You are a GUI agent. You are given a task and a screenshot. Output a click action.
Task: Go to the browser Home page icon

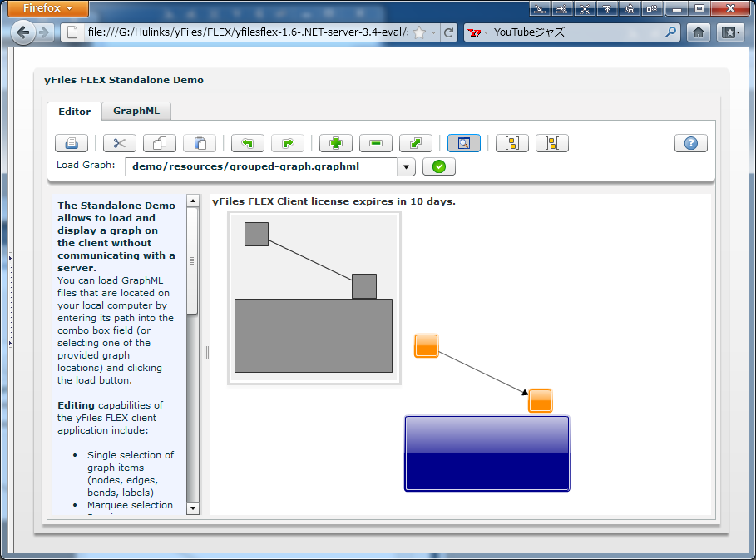pyautogui.click(x=698, y=32)
